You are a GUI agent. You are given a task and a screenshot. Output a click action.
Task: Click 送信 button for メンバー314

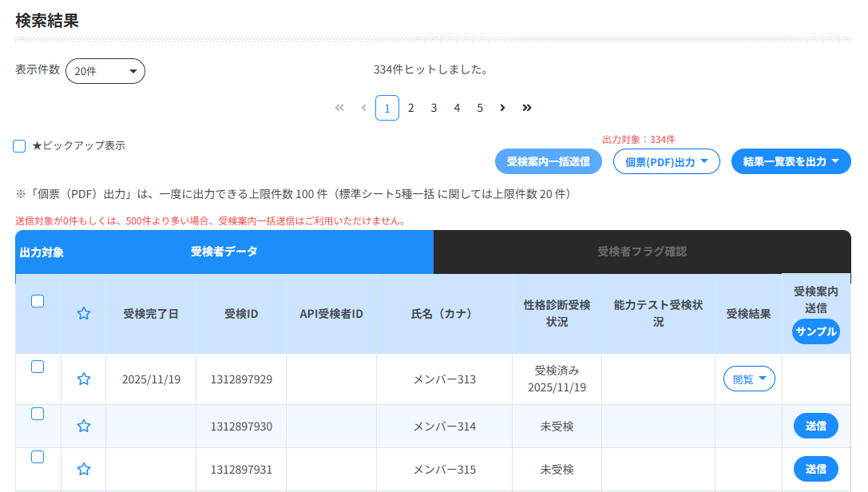tap(815, 426)
